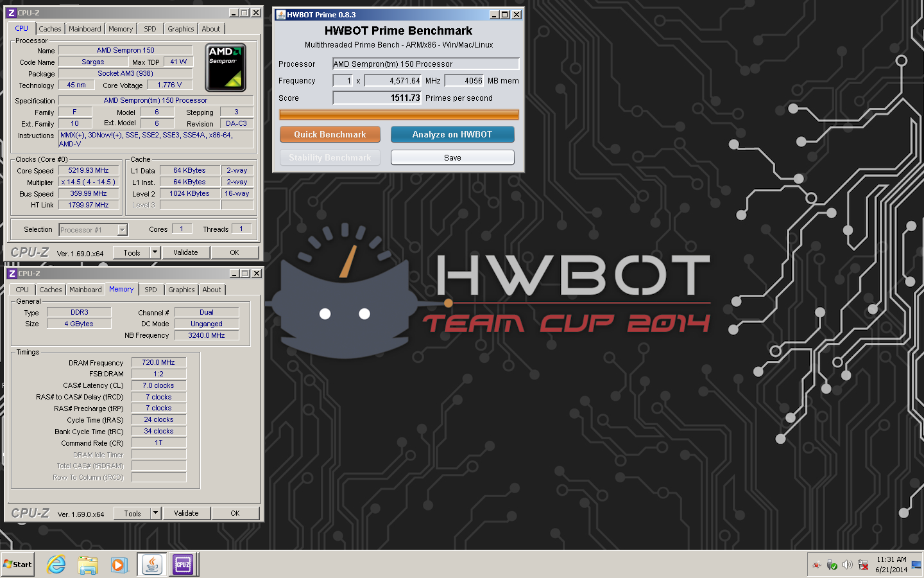Click the red molecule tray icon
The image size is (924, 578).
816,565
